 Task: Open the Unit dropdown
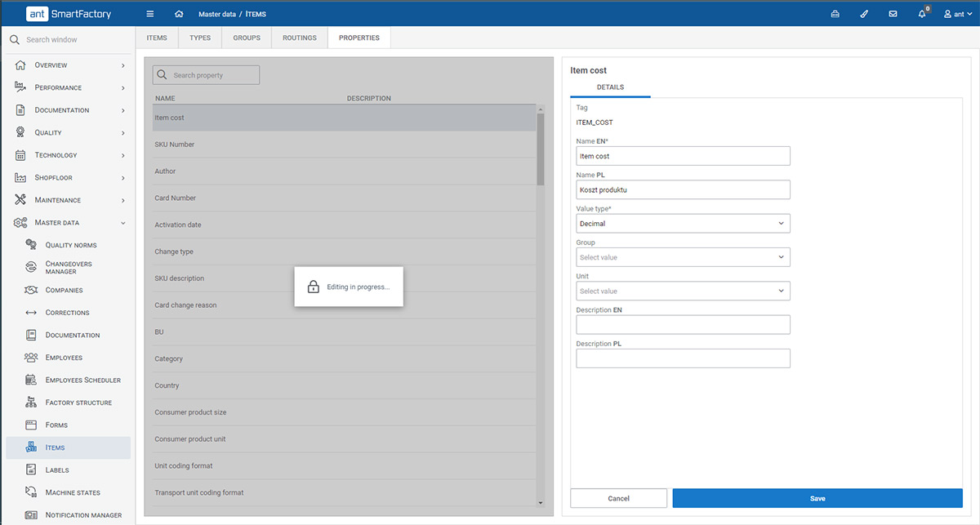pos(683,291)
